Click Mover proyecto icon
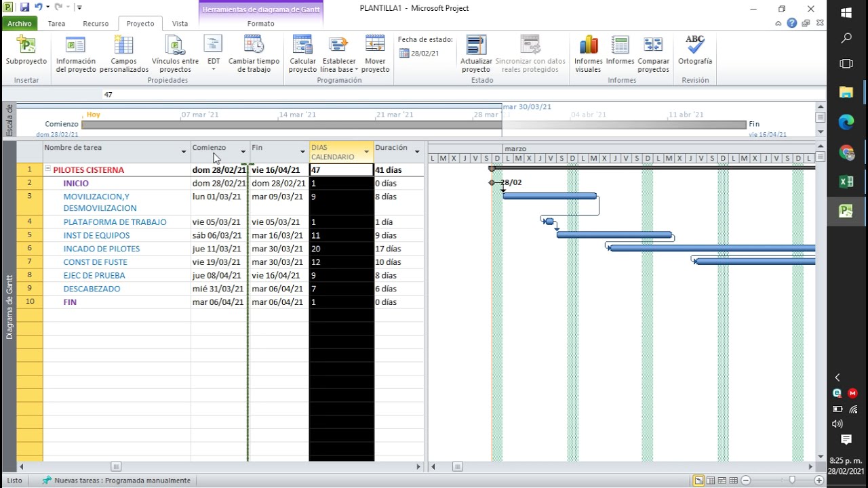The image size is (868, 488). pos(375,53)
